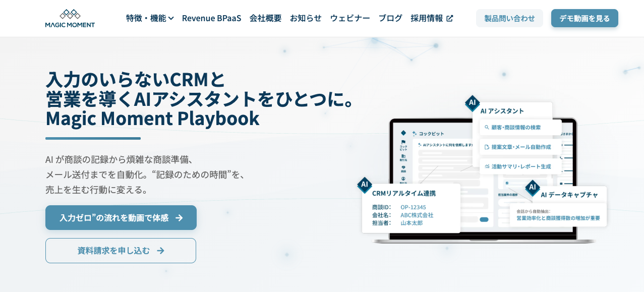Click the 山本太郎 person name value

tap(412, 222)
